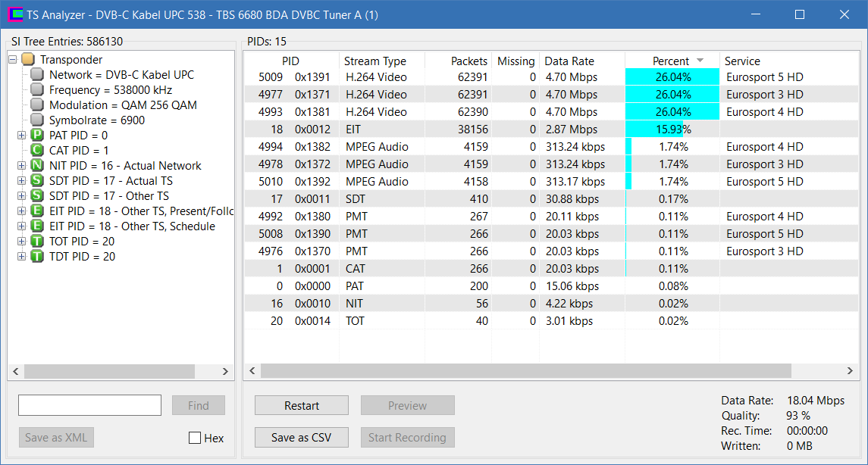Click the gray icon beside Frequency entry
The image size is (868, 465).
pyautogui.click(x=37, y=89)
